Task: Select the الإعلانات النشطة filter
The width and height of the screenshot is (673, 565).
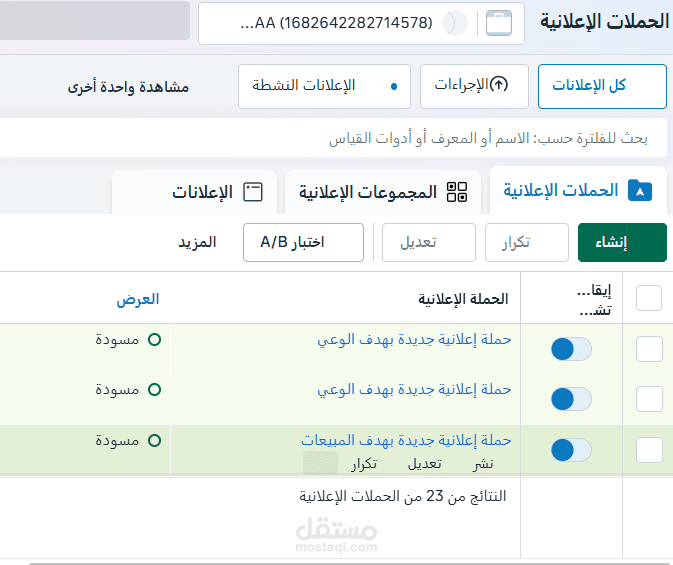Action: (324, 86)
